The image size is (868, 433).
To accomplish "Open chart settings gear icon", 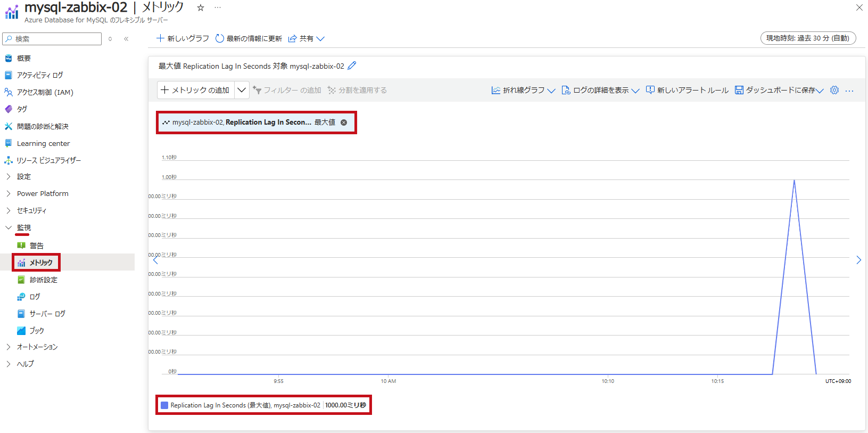I will (x=834, y=90).
